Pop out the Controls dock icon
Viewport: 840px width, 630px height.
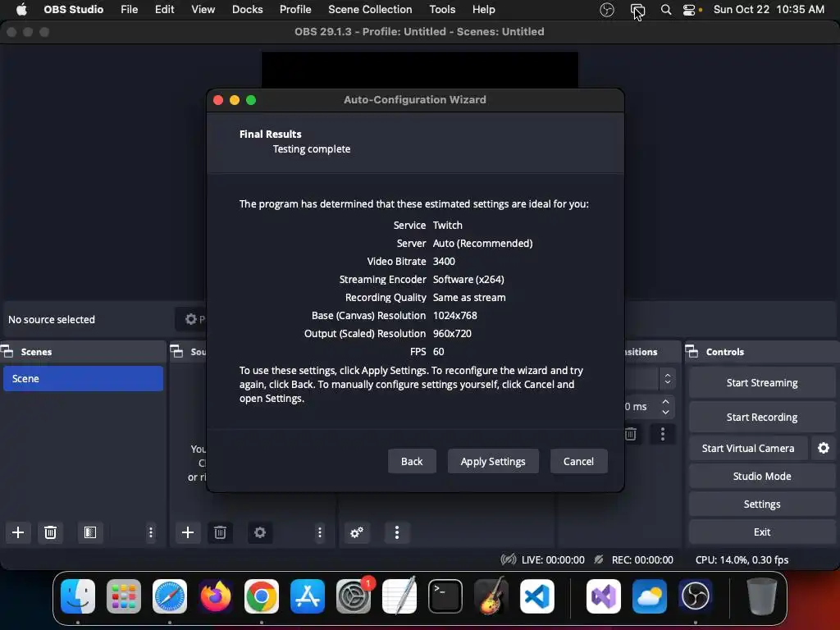coord(692,351)
